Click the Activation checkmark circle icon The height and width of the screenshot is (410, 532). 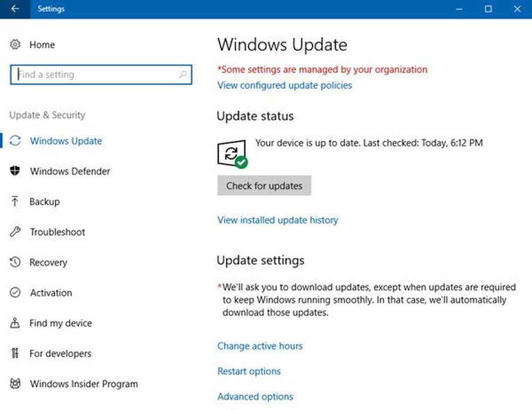tap(15, 293)
